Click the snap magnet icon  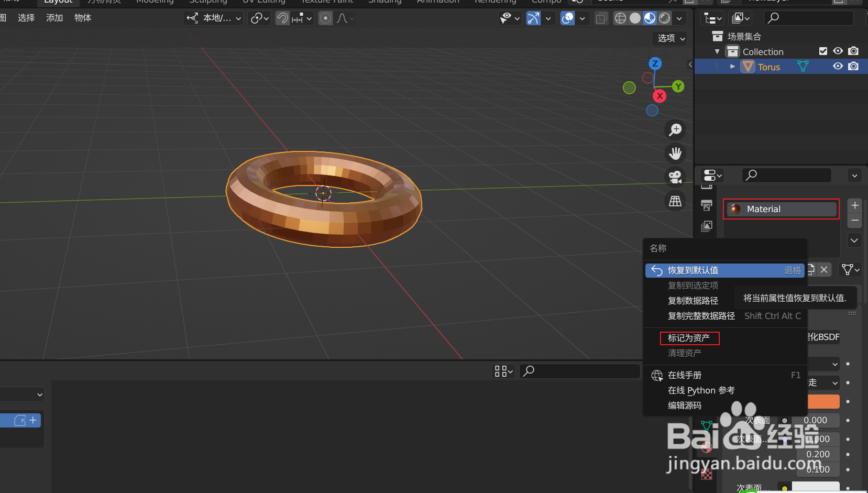(x=282, y=18)
